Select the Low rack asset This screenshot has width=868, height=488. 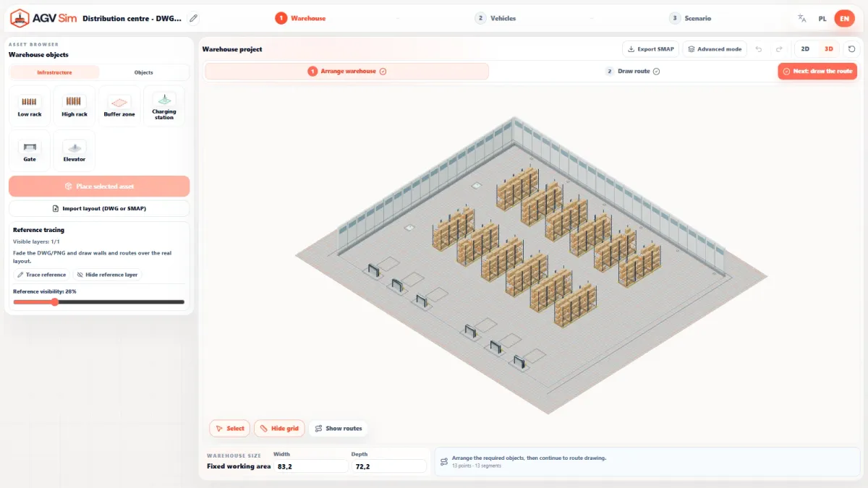[30, 106]
